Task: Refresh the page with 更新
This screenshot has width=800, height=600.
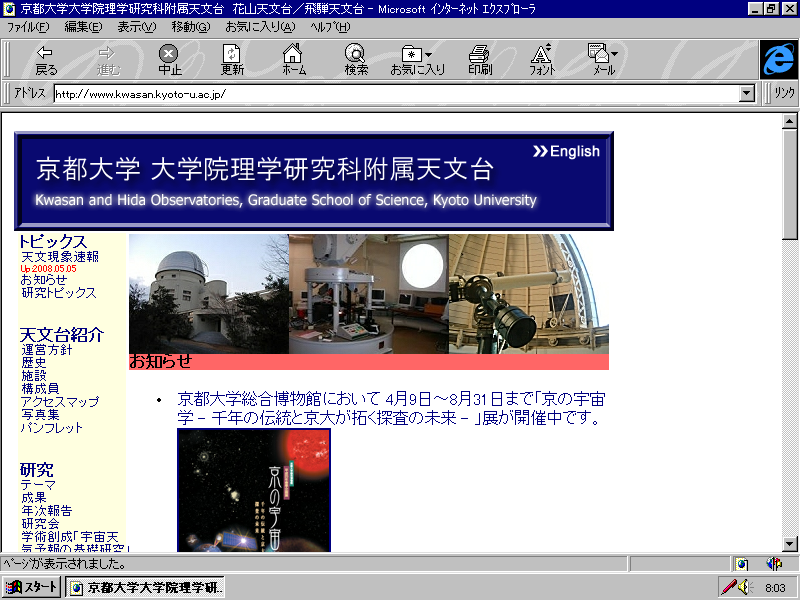Action: click(232, 60)
